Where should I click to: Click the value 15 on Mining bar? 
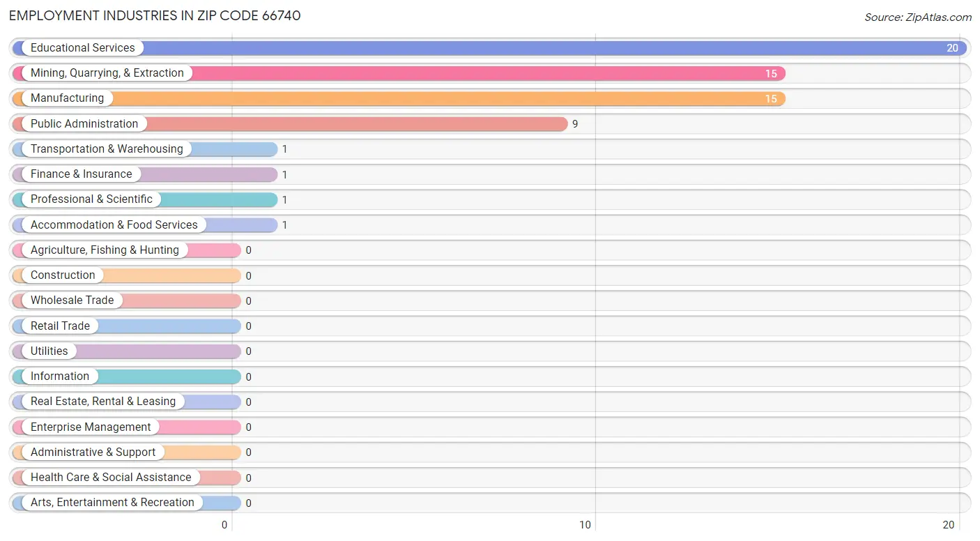(771, 74)
